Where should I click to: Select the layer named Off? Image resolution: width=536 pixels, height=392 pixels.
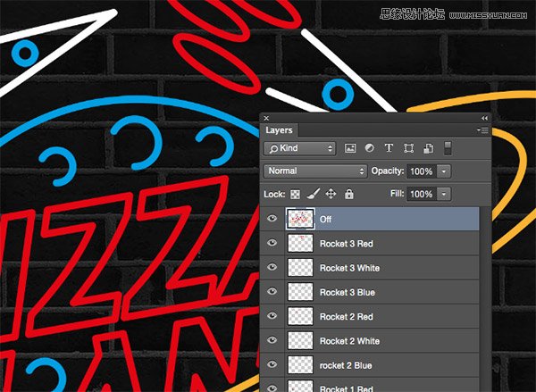[x=325, y=220]
